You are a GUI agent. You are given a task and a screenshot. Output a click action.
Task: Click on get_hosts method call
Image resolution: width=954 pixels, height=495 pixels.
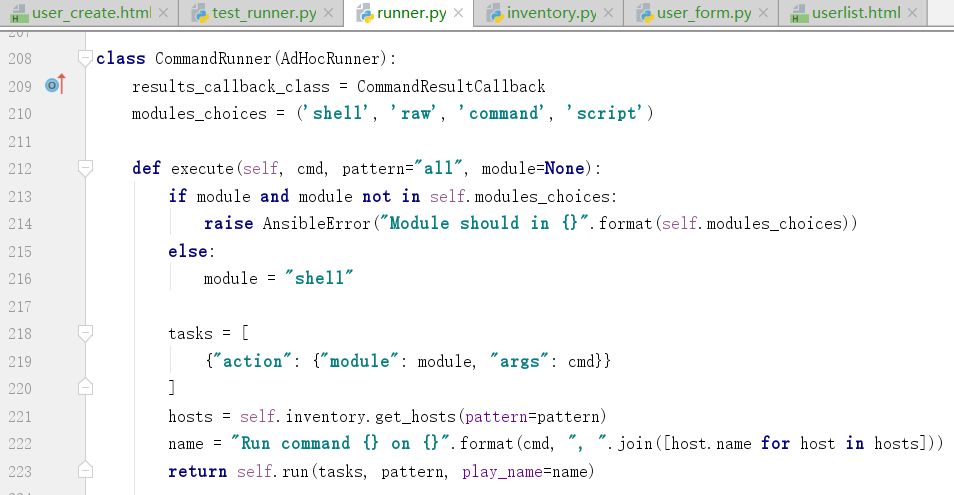point(416,417)
